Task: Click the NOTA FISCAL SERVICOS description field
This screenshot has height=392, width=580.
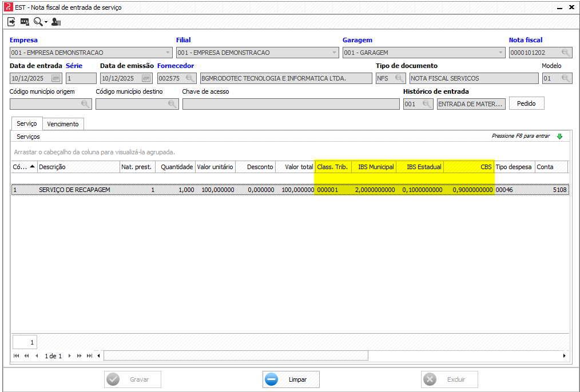Action: pos(474,78)
